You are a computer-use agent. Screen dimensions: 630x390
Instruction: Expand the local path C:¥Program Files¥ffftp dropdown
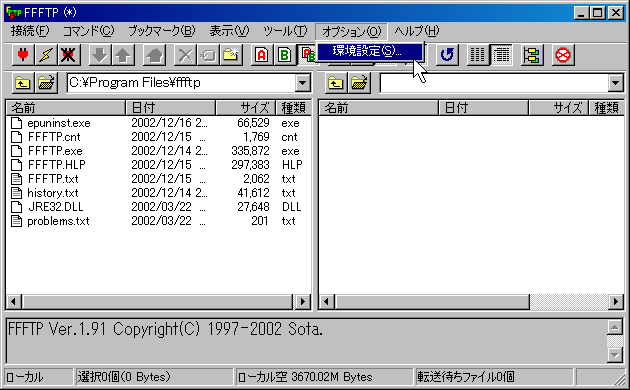pyautogui.click(x=303, y=83)
